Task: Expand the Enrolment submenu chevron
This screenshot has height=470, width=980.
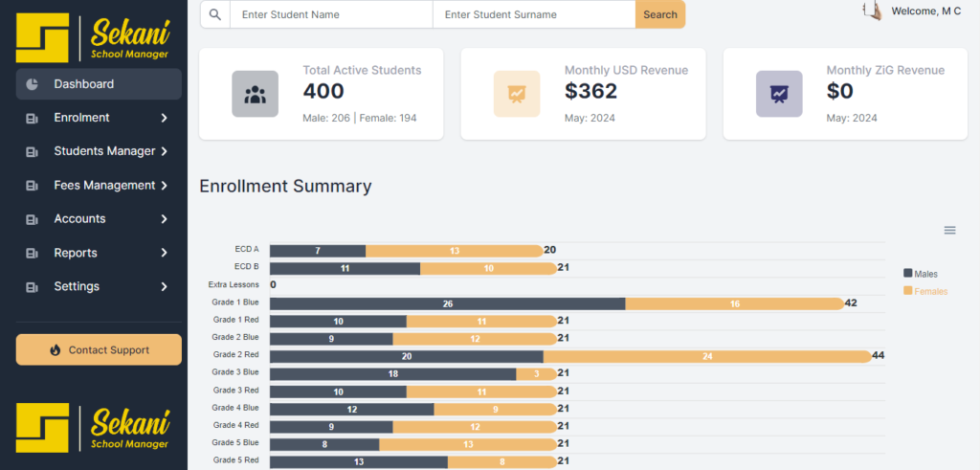Action: pyautogui.click(x=165, y=118)
